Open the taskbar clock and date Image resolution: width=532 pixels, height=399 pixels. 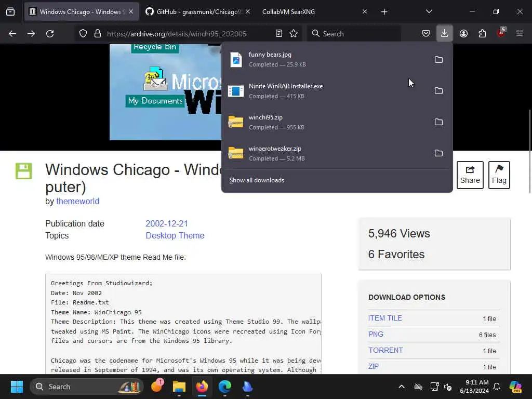tap(474, 387)
